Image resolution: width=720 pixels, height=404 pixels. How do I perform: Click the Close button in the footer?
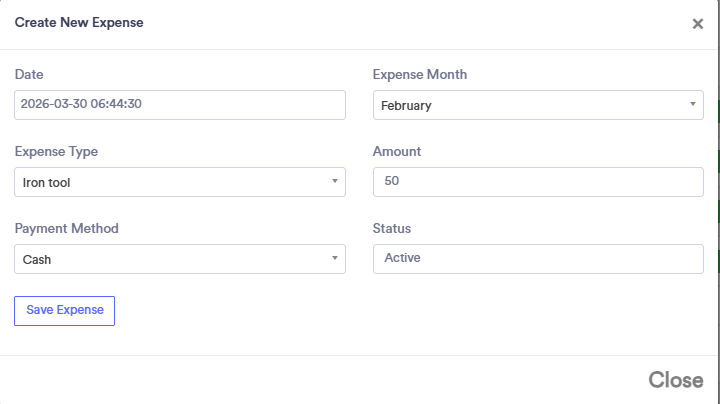pos(675,380)
